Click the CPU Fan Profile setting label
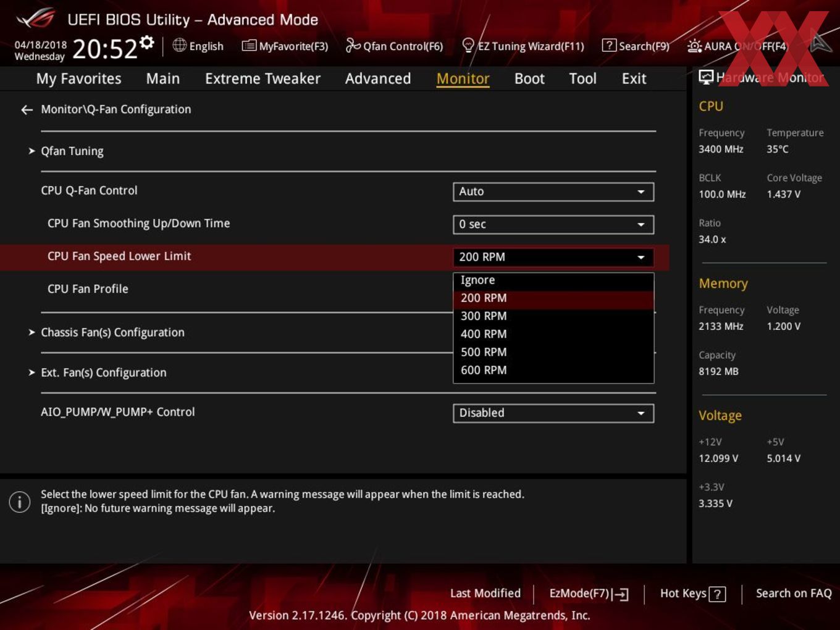 [88, 289]
